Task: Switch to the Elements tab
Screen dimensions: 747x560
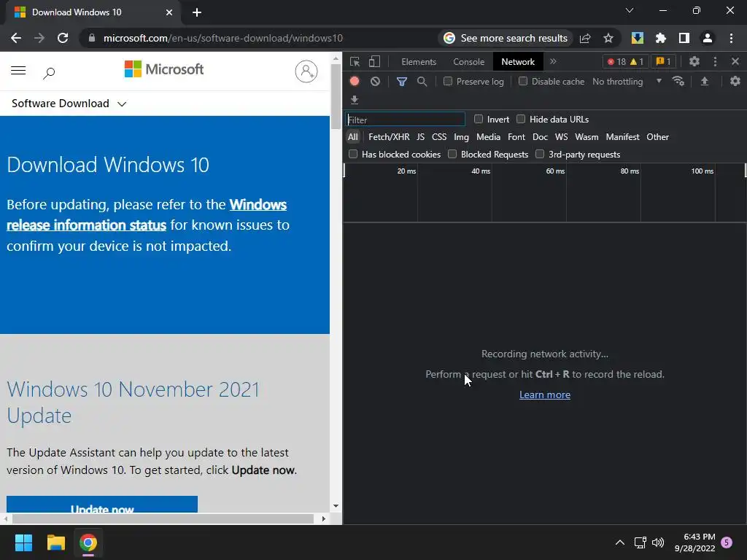Action: [x=419, y=61]
